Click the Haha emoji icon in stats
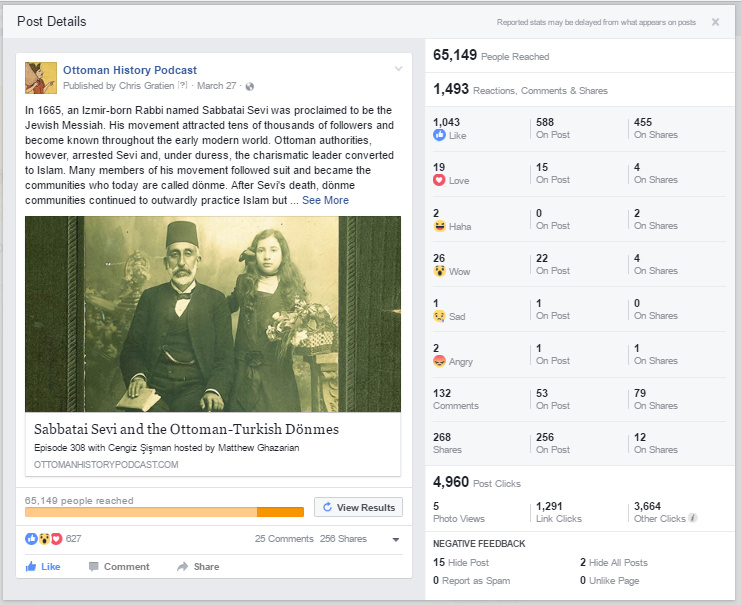Screen dimensions: 741x605 coord(439,226)
